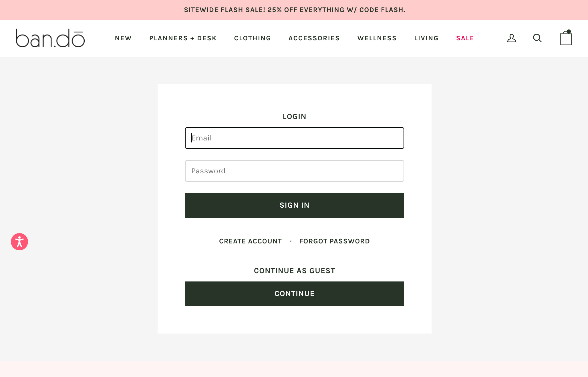Click the CONTINUE as guest button
This screenshot has height=377, width=588.
[x=294, y=293]
